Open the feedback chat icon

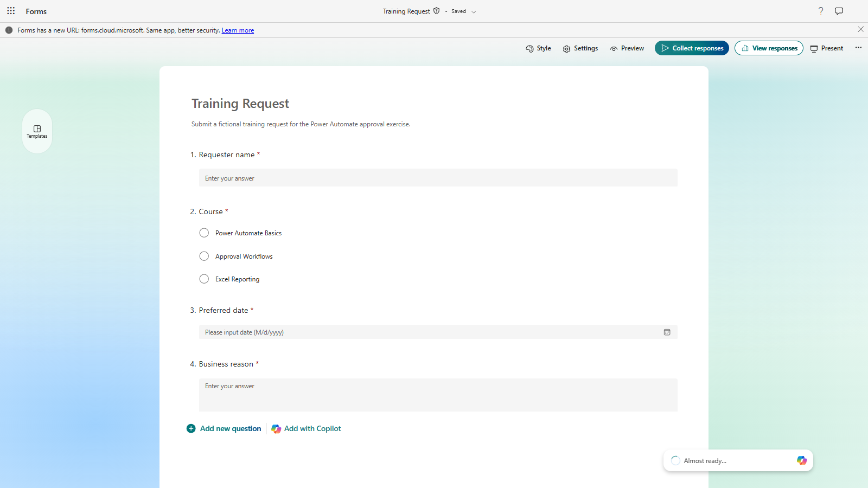[x=839, y=11]
